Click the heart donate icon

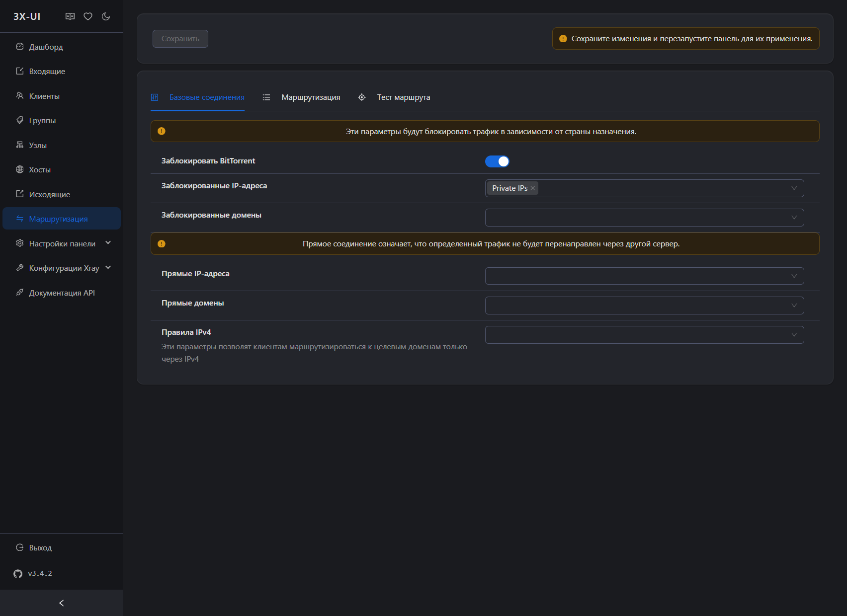88,16
